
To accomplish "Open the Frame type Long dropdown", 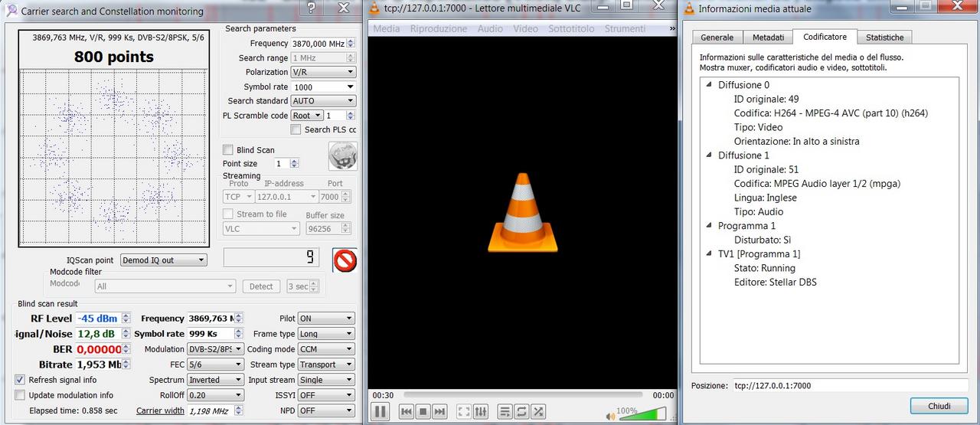I will pos(326,334).
